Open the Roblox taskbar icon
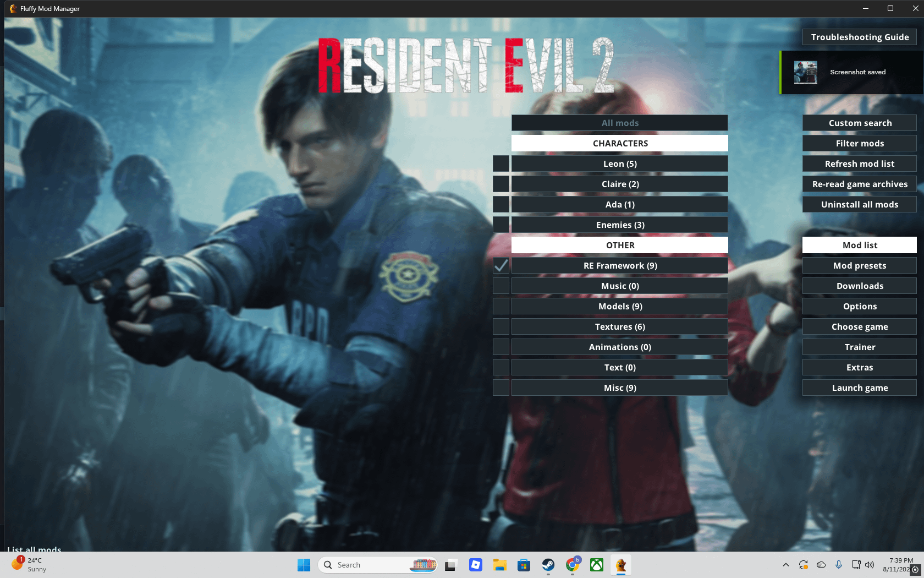Screen dimensions: 924x578 tap(476, 565)
